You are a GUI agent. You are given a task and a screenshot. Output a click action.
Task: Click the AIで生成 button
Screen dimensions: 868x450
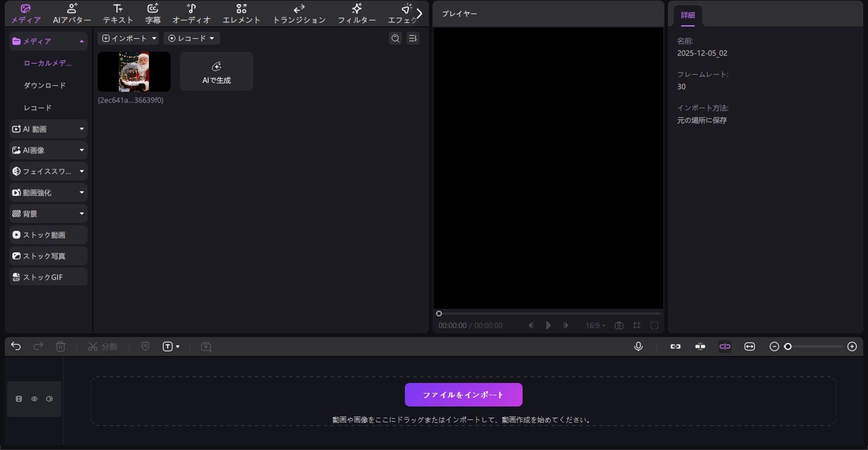[x=216, y=72]
